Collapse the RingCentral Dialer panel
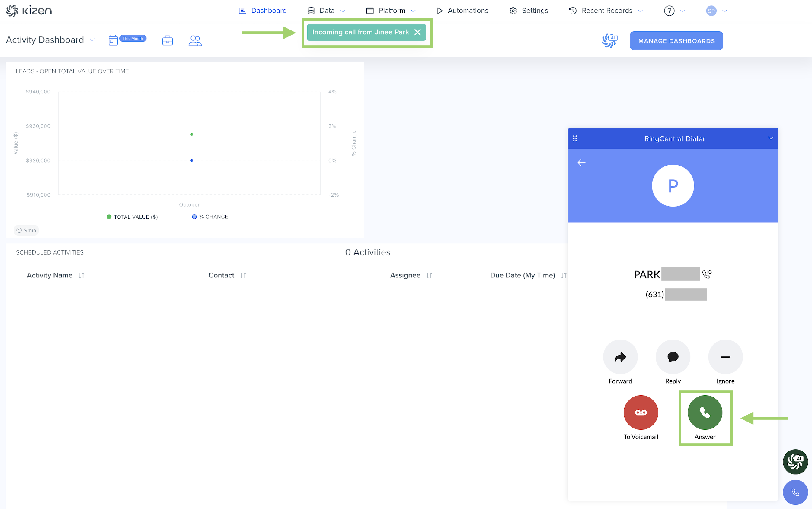This screenshot has height=509, width=812. (x=770, y=138)
